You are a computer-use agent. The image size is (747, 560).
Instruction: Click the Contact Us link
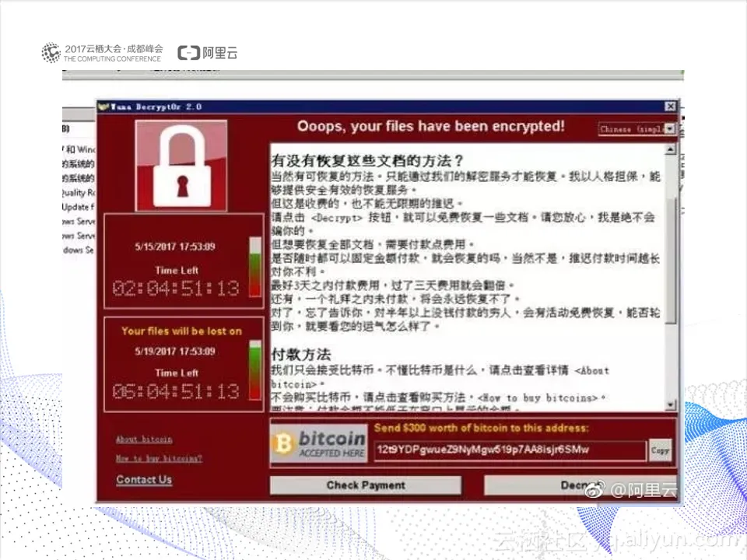144,480
